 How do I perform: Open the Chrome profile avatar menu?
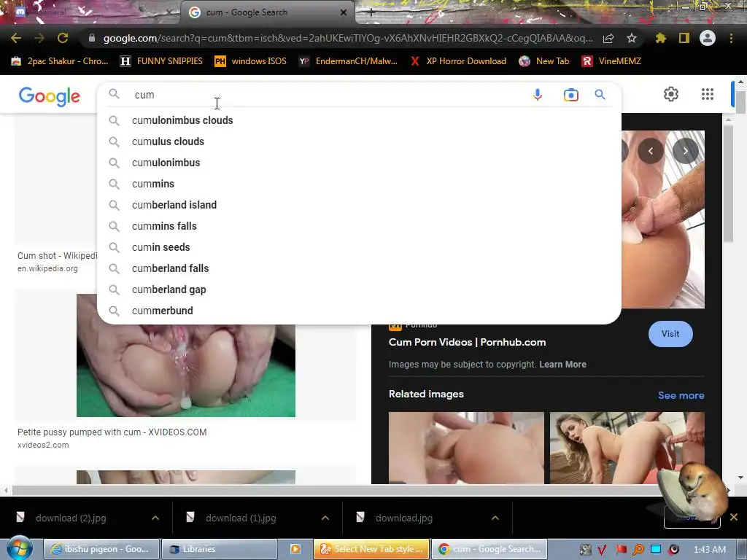[x=708, y=38]
